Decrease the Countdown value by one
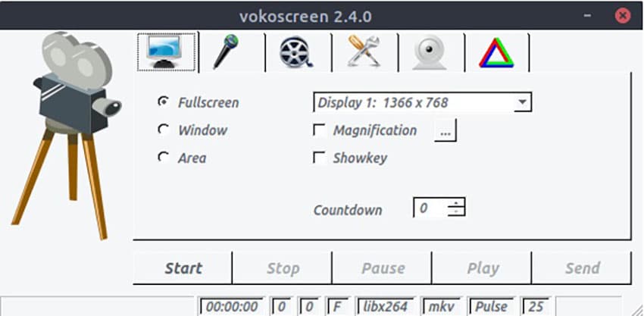The width and height of the screenshot is (644, 316). coord(456,211)
